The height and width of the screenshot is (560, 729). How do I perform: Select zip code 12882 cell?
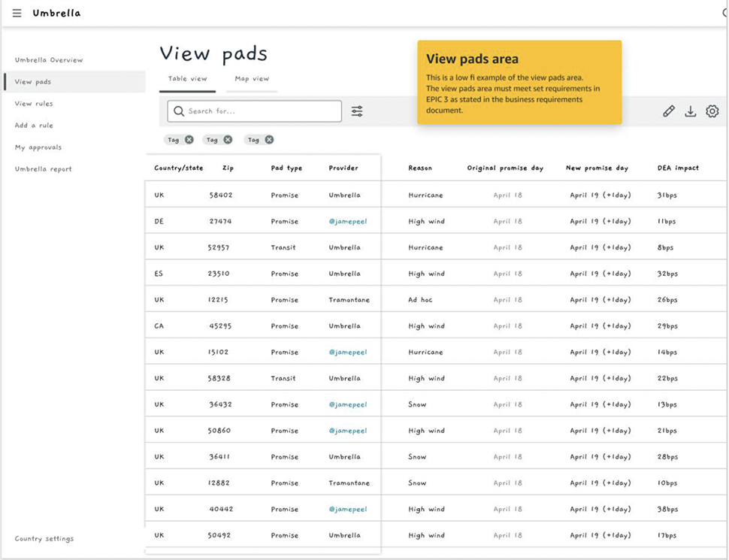tap(219, 483)
